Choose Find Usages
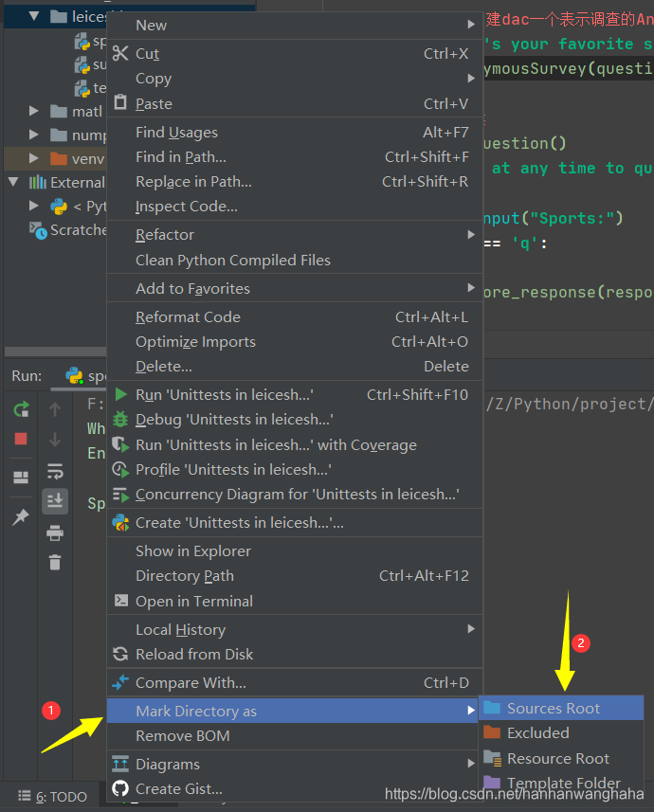Image resolution: width=654 pixels, height=812 pixels. click(295, 133)
